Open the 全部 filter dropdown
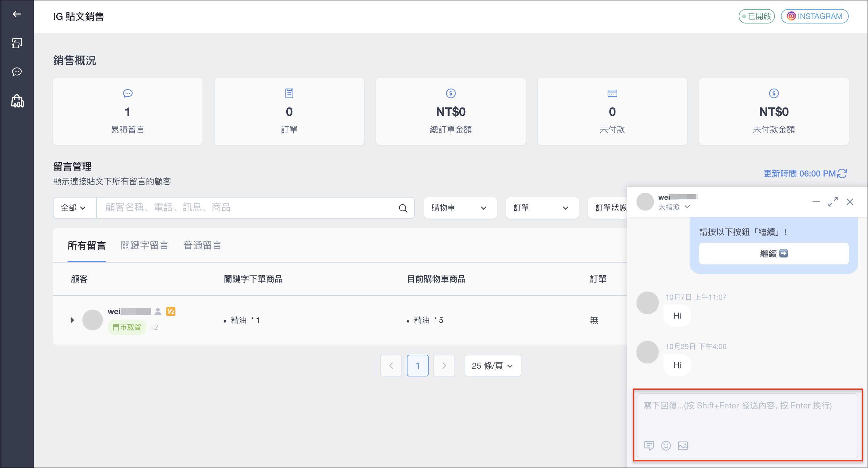868x468 pixels. [74, 208]
